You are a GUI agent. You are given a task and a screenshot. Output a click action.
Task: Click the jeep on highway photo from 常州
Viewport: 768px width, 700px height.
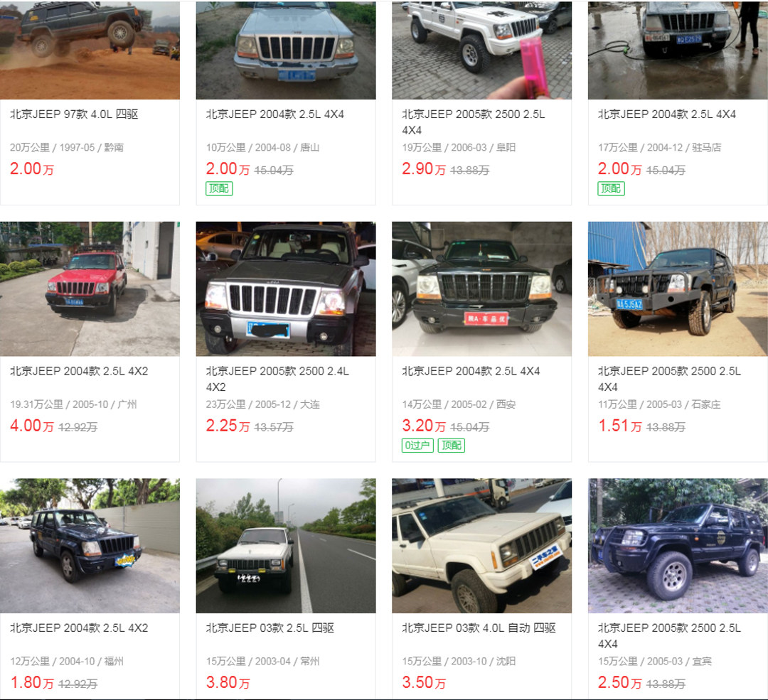(286, 546)
